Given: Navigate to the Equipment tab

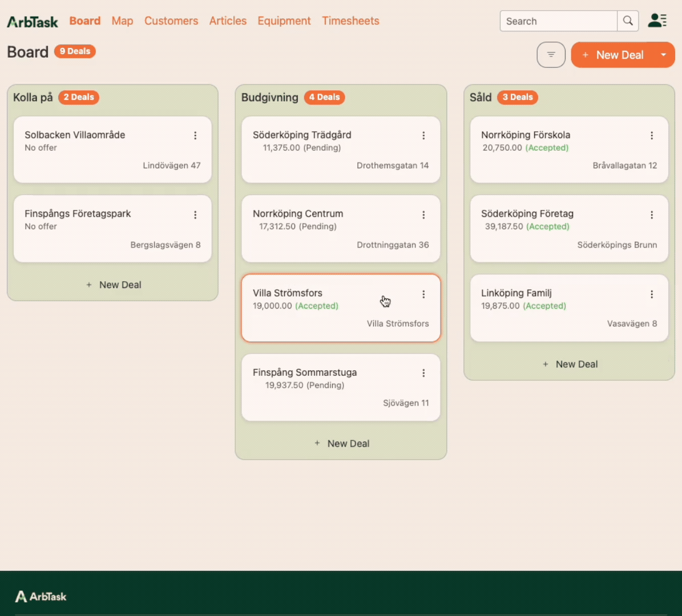Looking at the screenshot, I should click(x=284, y=21).
